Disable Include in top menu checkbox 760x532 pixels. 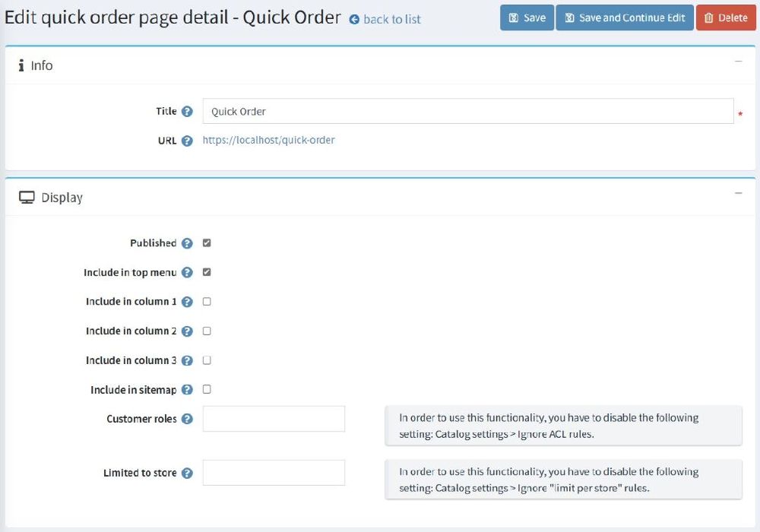[x=207, y=272]
